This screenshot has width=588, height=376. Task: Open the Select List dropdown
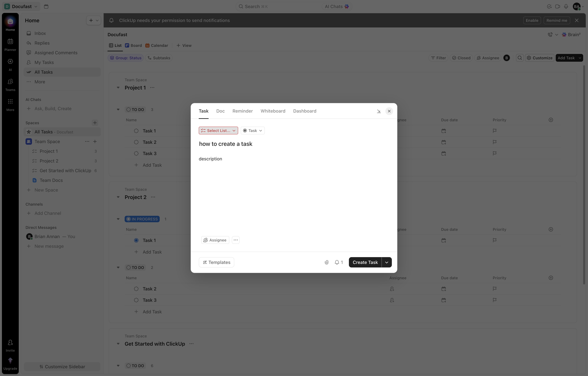click(218, 131)
